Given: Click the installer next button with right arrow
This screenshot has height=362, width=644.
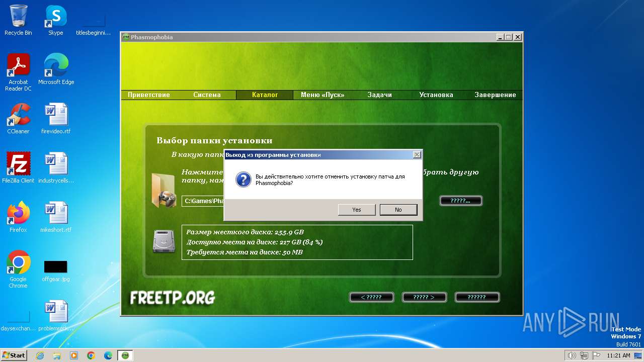Looking at the screenshot, I should click(424, 297).
